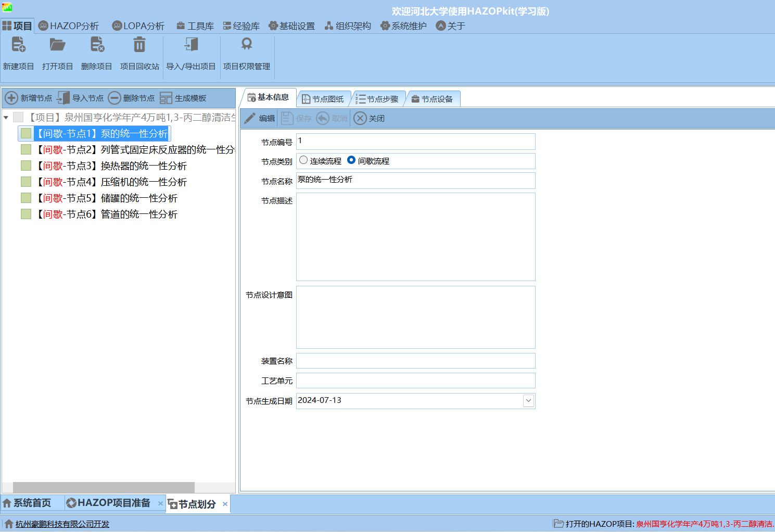Viewport: 775px width, 532px height.
Task: Tick the checkbox for 节点2 列管式固定床反应器
Action: click(x=26, y=149)
